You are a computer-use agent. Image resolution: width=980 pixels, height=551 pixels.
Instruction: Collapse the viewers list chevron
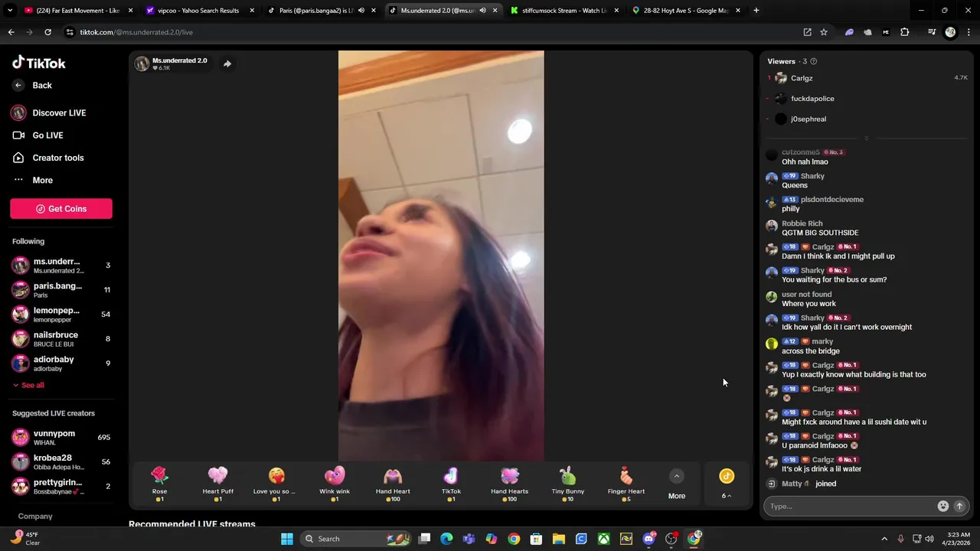pos(867,139)
